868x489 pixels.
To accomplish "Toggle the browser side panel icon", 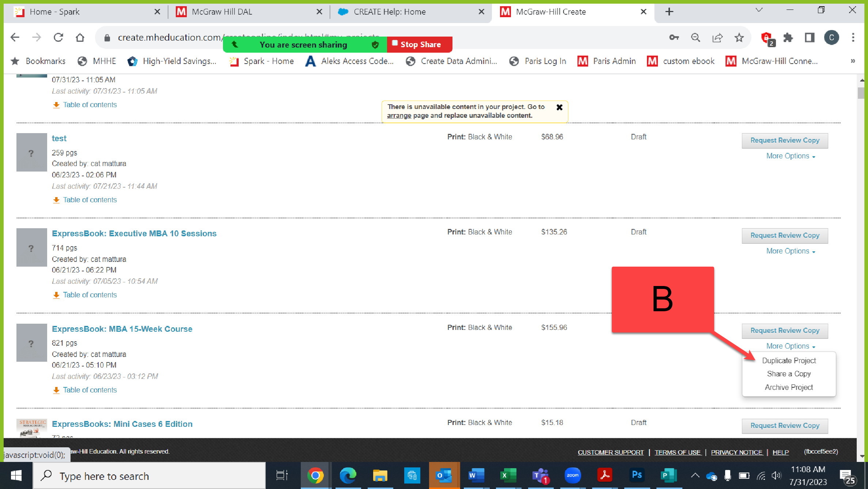I will tap(810, 37).
